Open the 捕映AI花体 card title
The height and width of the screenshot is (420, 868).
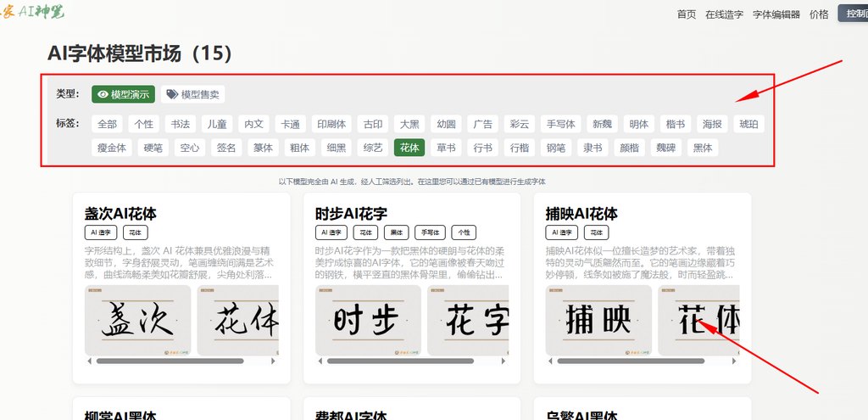(x=581, y=214)
